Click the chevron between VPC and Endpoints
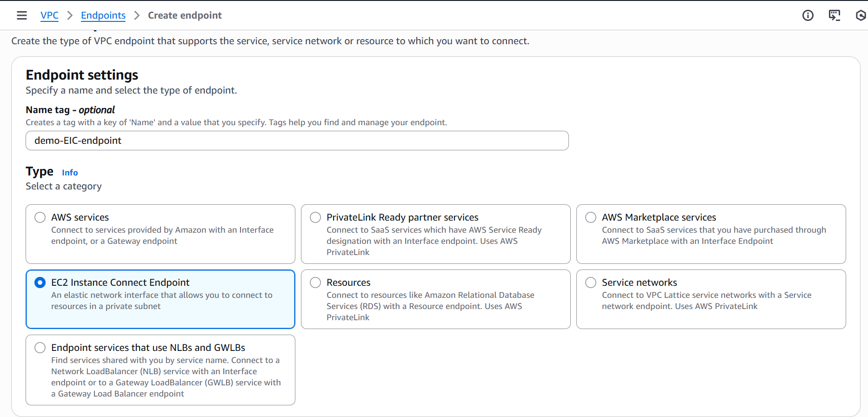868x417 pixels. pos(70,15)
